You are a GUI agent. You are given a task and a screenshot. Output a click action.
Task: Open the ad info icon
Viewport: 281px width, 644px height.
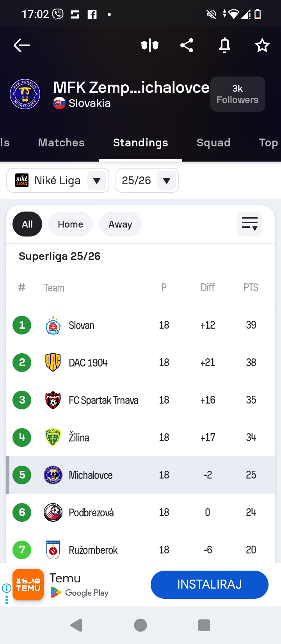click(7, 588)
